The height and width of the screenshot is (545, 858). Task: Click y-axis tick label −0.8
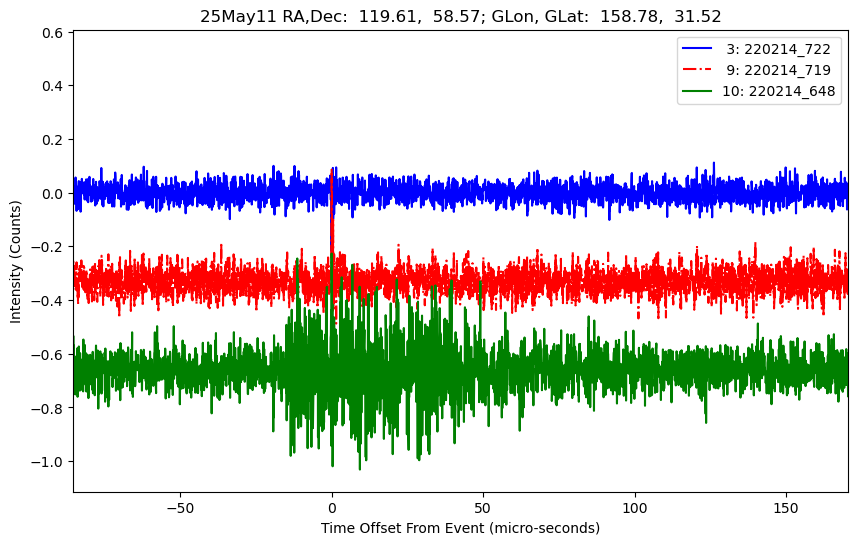coord(48,408)
